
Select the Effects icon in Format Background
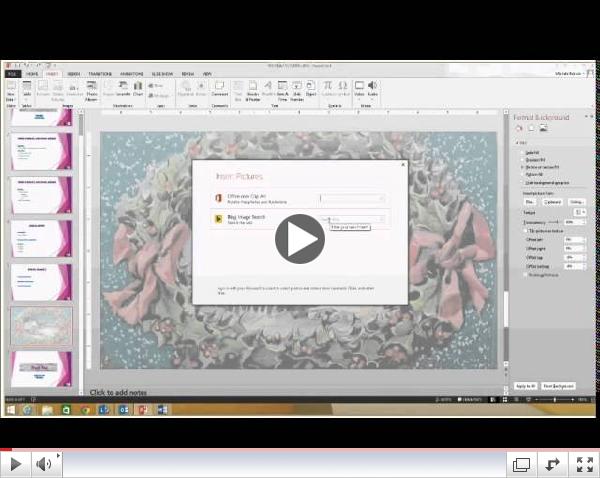coord(531,129)
